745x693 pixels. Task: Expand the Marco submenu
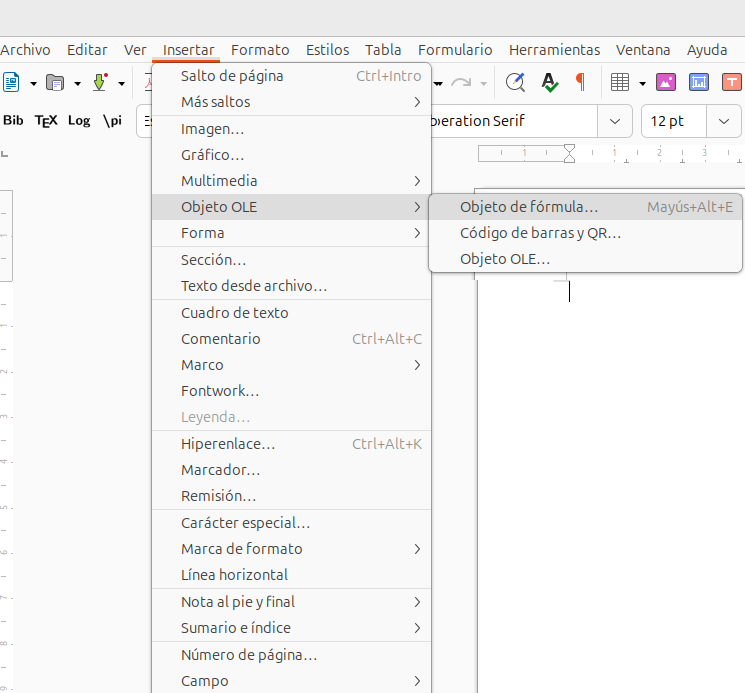coord(291,365)
